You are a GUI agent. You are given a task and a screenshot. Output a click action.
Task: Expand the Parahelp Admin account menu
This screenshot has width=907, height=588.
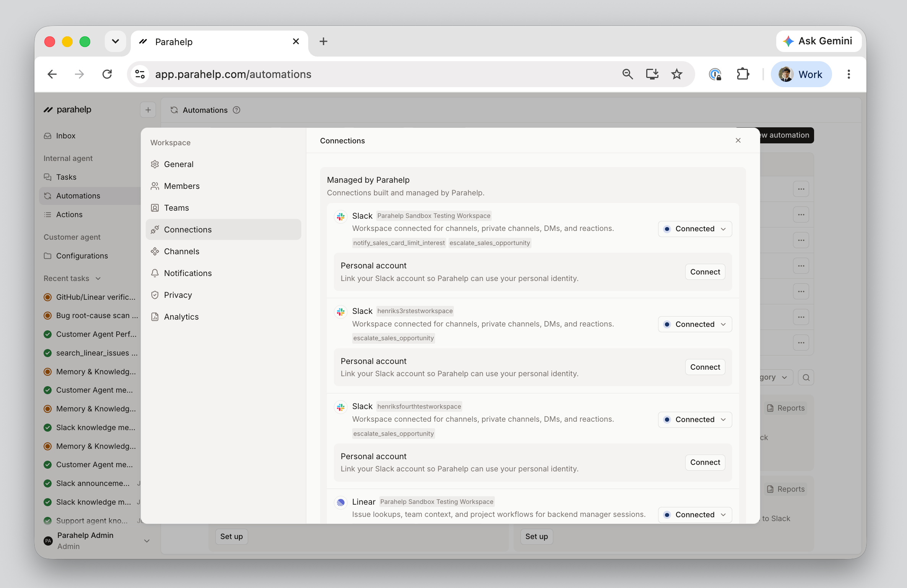click(x=96, y=541)
